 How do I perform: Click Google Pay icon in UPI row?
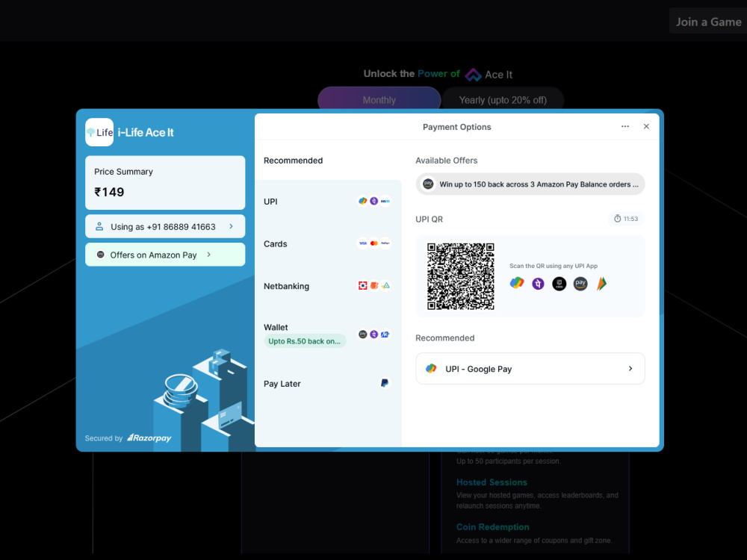coord(363,201)
